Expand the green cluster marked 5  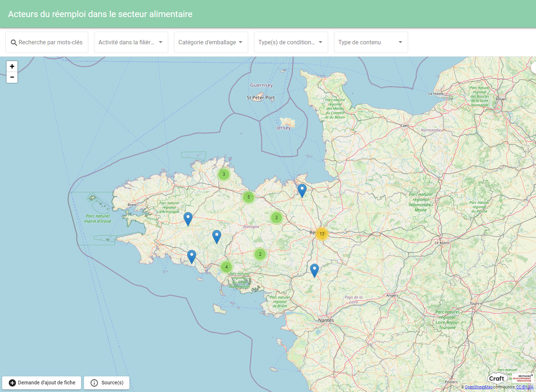click(249, 197)
